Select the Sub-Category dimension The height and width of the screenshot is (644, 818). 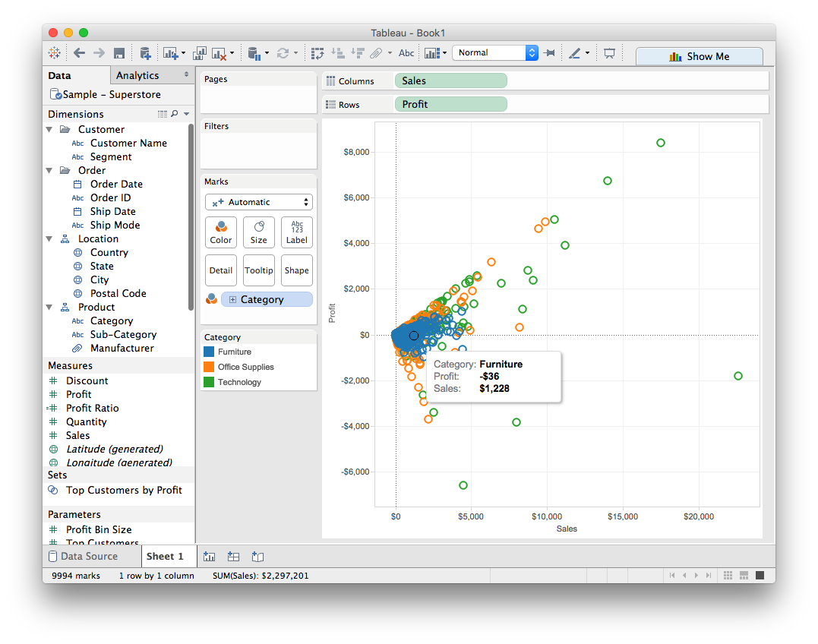pos(123,334)
